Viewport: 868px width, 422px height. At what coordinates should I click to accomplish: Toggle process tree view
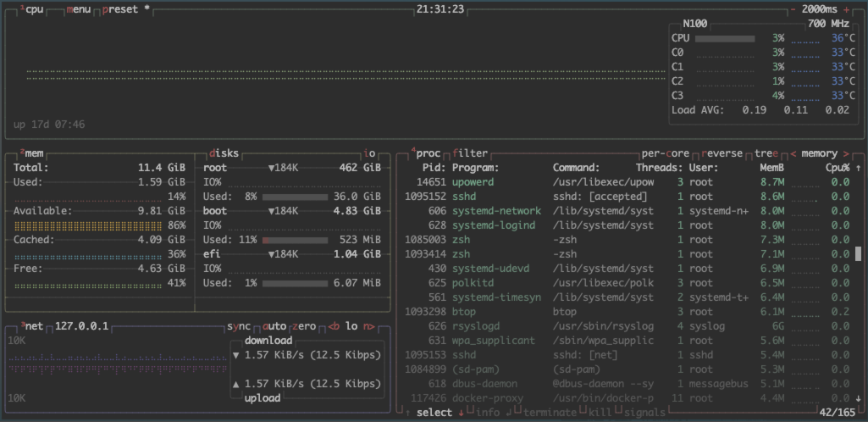766,153
